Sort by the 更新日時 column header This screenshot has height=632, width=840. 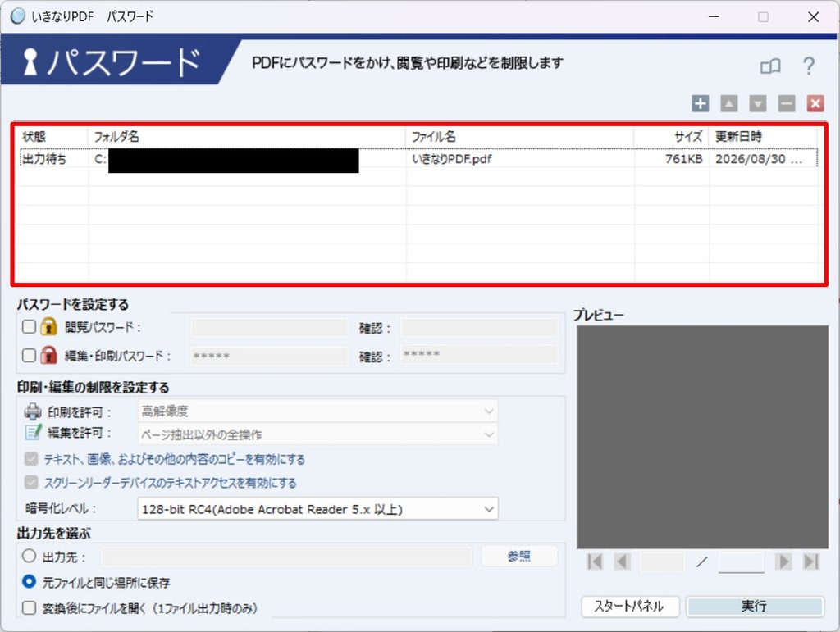(x=764, y=136)
